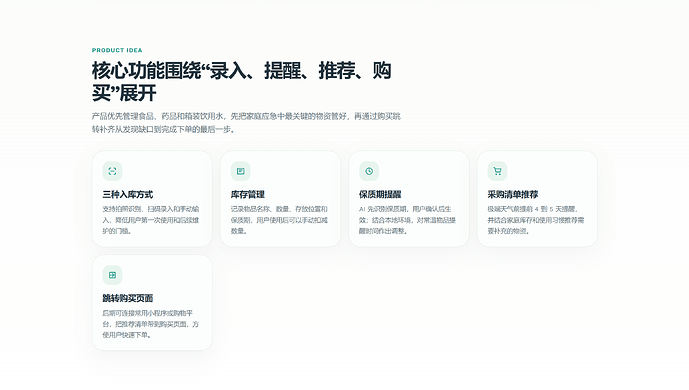The height and width of the screenshot is (390, 689).
Task: Click the inventory icon above 库存管理
Action: (241, 171)
